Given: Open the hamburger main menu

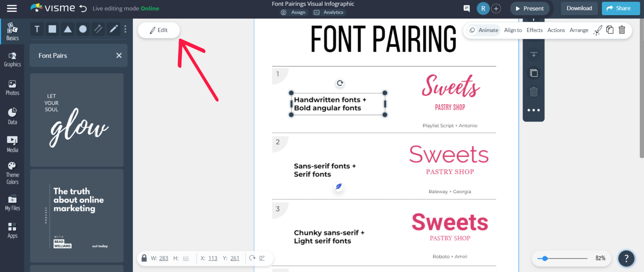Looking at the screenshot, I should click(x=12, y=8).
